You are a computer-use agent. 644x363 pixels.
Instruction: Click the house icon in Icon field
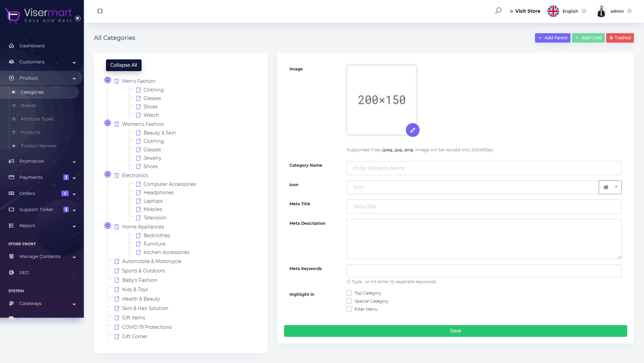click(x=605, y=187)
